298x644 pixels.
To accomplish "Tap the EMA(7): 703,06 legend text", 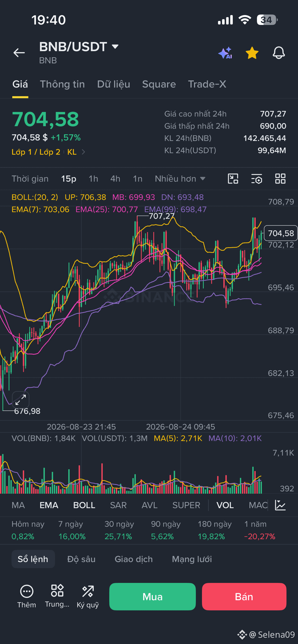I will point(40,209).
